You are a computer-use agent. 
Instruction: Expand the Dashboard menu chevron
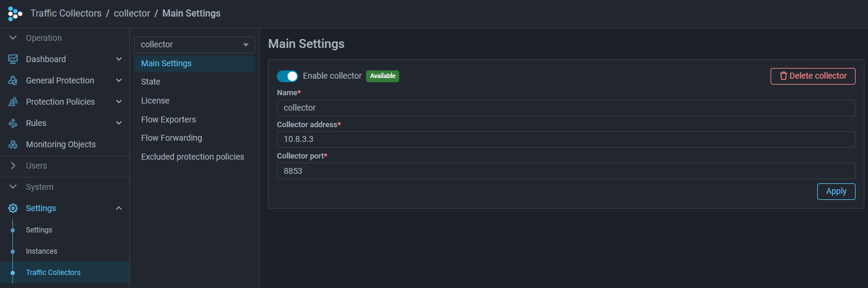point(119,59)
